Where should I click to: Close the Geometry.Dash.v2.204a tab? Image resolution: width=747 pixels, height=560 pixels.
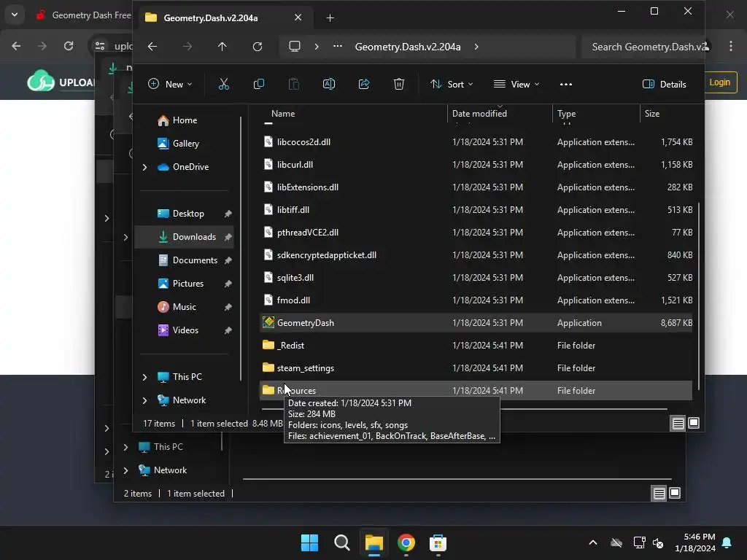pos(298,17)
